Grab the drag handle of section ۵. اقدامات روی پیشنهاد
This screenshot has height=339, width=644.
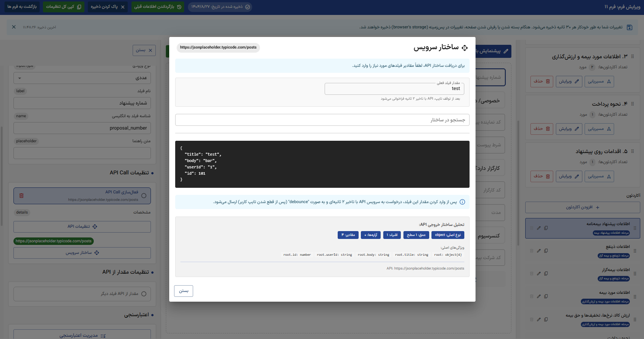click(x=633, y=151)
